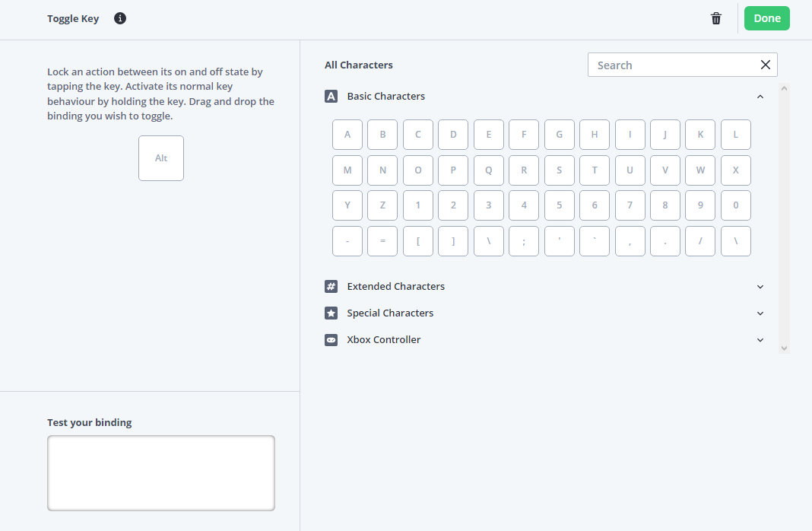Select the Alt key binding slot
Image resolution: width=812 pixels, height=531 pixels.
point(161,158)
